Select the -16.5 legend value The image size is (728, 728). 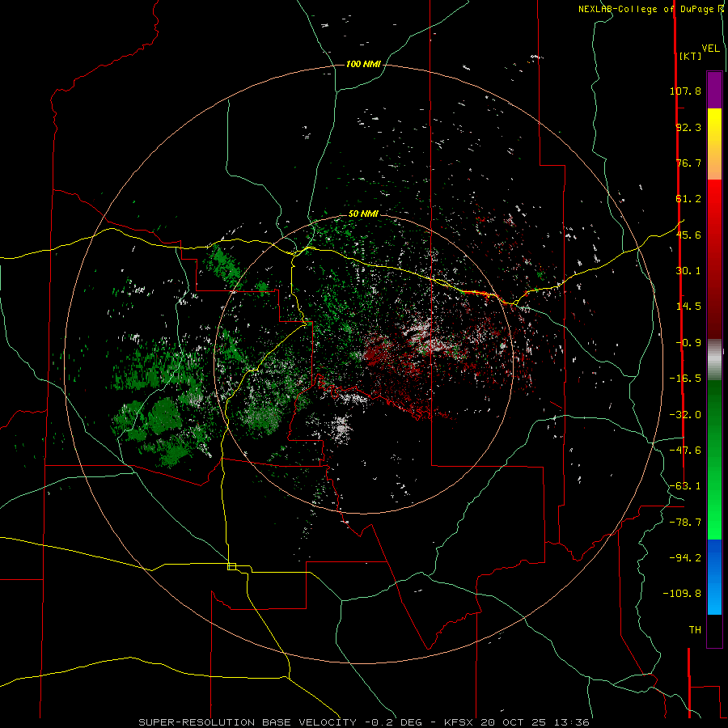click(685, 379)
